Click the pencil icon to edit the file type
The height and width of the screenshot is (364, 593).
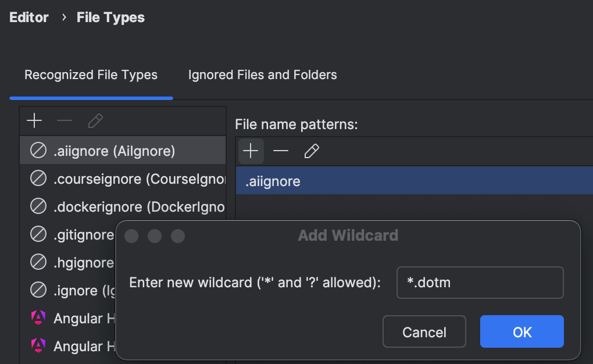[x=95, y=121]
